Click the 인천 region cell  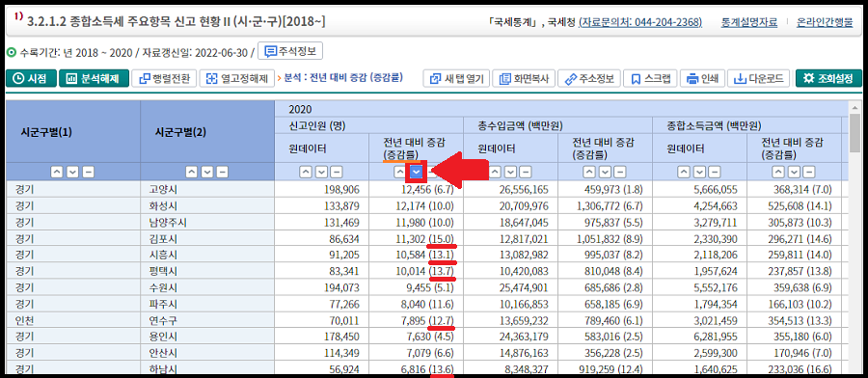tap(73, 320)
